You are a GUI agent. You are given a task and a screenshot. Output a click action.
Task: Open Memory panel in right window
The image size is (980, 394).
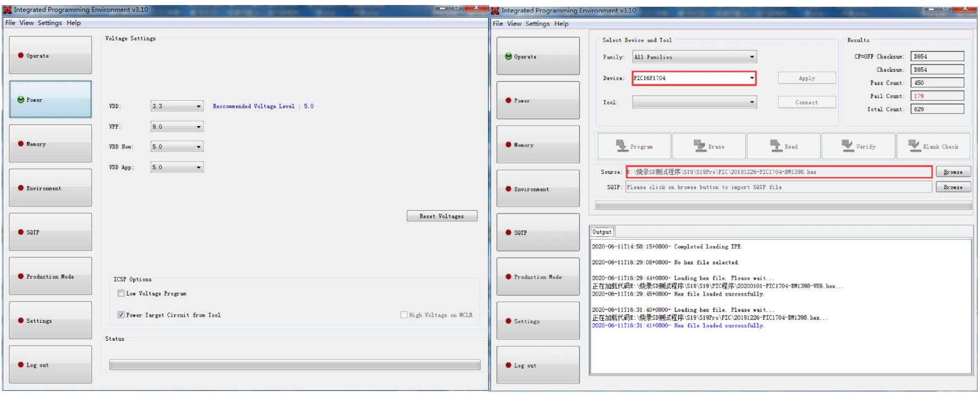point(538,145)
